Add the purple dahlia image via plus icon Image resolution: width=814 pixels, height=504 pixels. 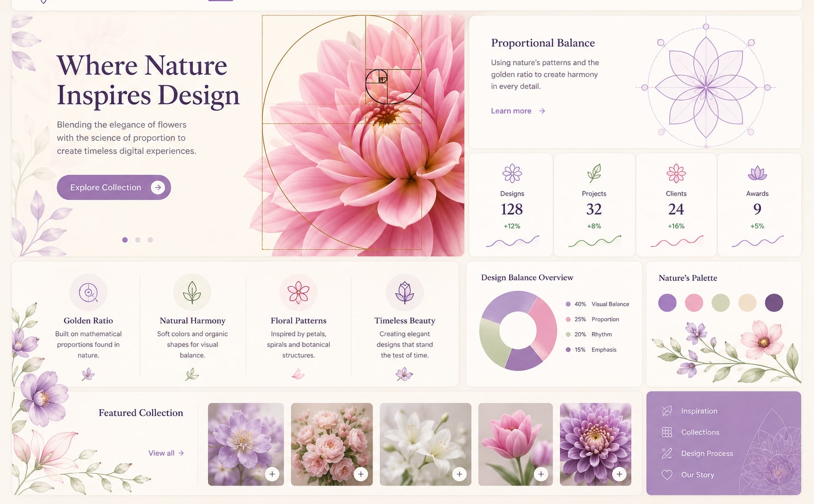click(x=620, y=474)
